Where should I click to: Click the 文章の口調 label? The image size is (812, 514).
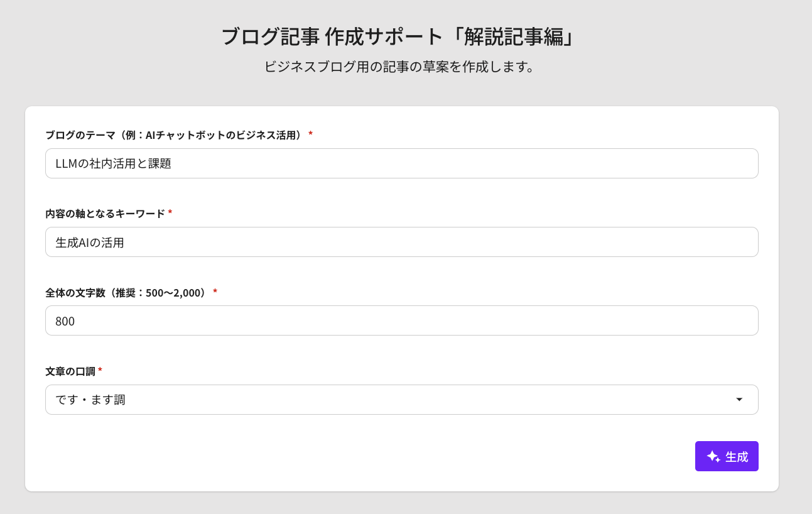pyautogui.click(x=70, y=371)
